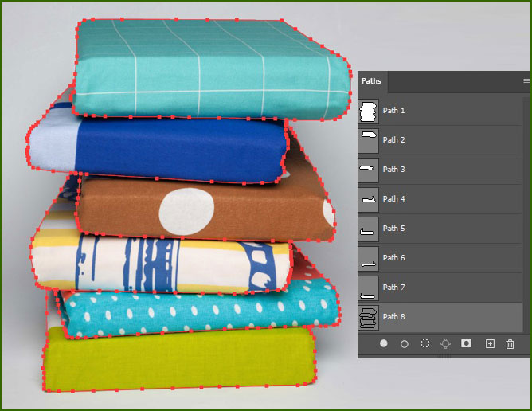532x411 pixels.
Task: Select the "Path 1" label
Action: [394, 110]
